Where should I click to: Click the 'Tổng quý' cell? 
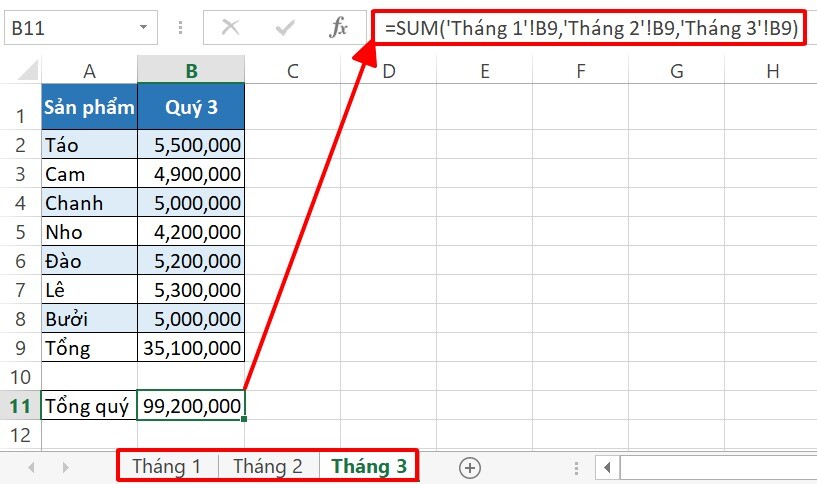click(90, 405)
